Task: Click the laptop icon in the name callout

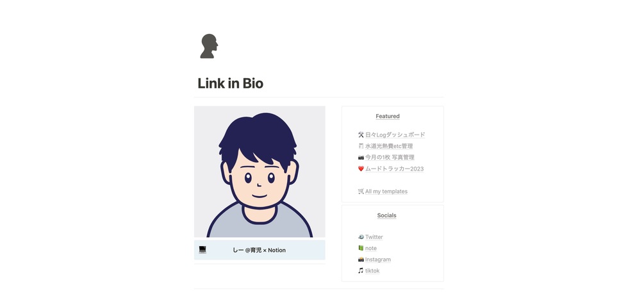Action: pos(202,250)
